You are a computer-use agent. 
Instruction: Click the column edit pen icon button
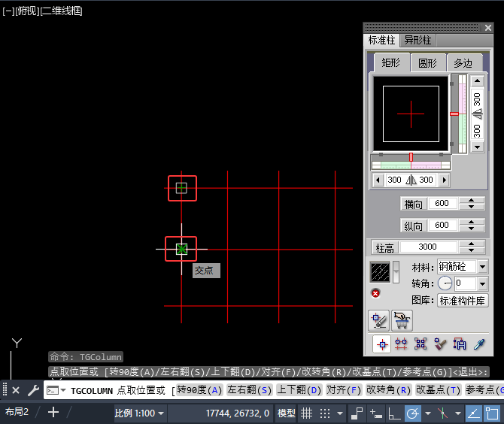(378, 320)
